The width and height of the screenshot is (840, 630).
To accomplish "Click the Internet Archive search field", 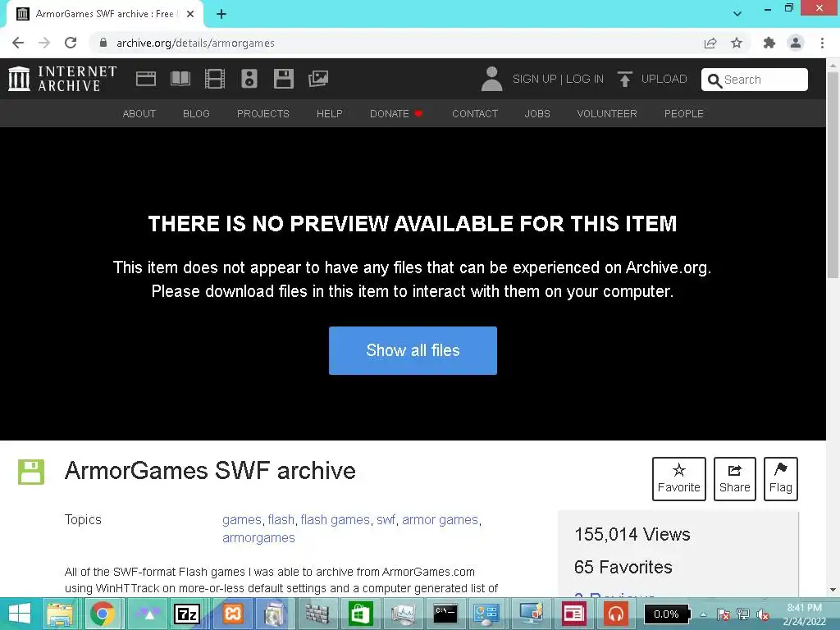I will (755, 80).
